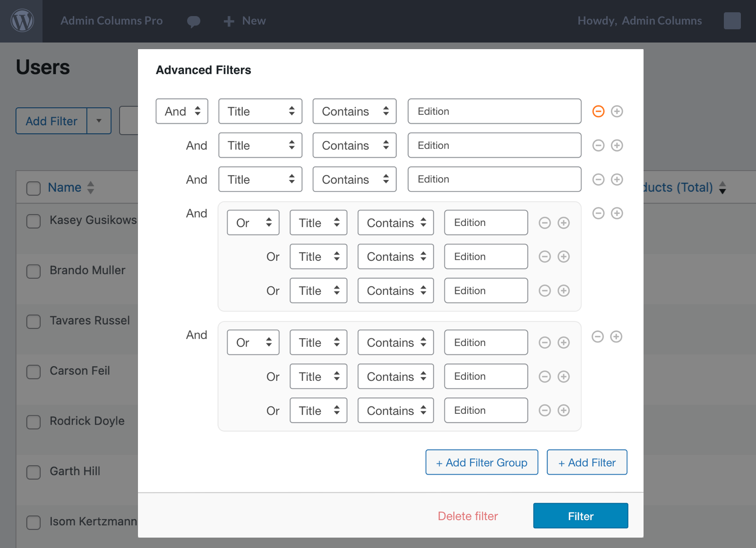This screenshot has width=756, height=548.
Task: Click the WordPress logo icon
Action: (22, 21)
